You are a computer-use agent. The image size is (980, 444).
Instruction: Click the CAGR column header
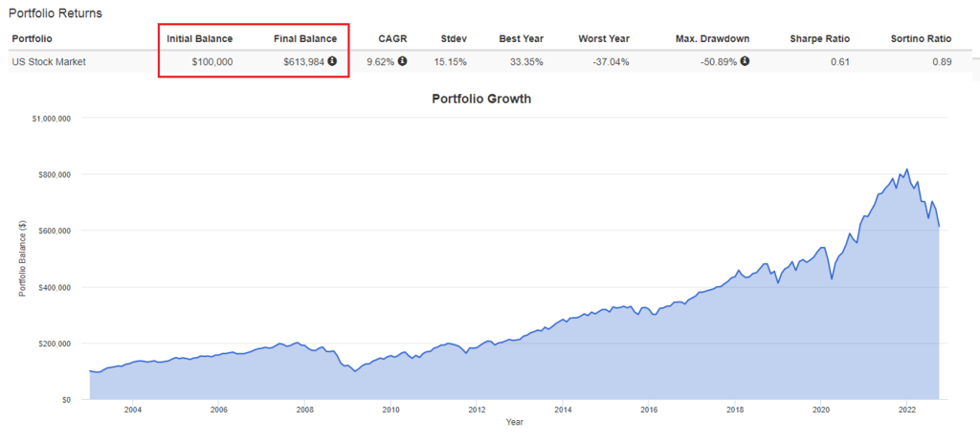click(x=392, y=39)
